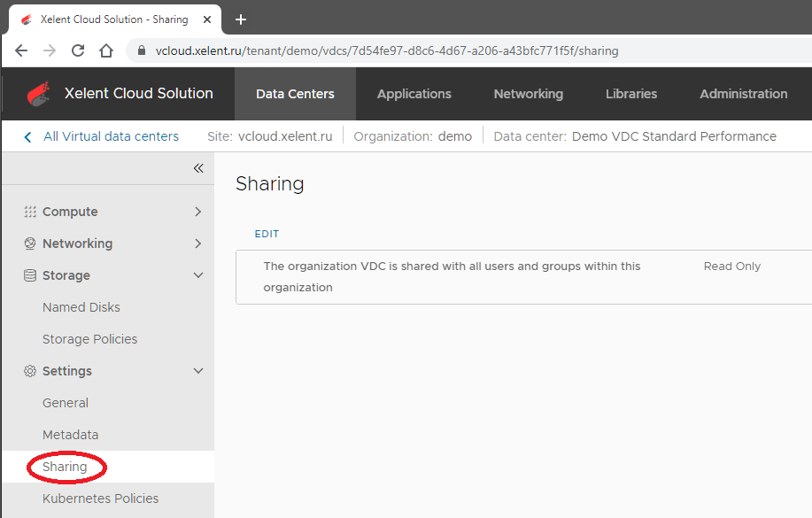Select General under Settings

(66, 403)
